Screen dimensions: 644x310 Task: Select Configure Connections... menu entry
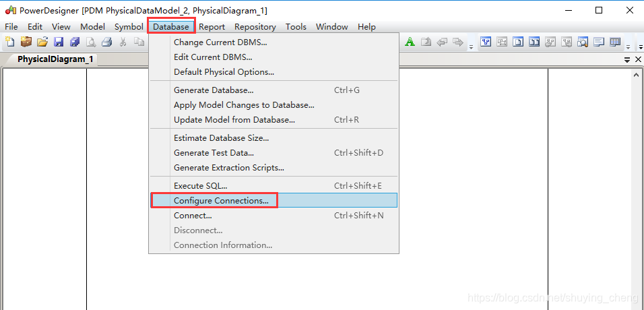[x=273, y=201]
